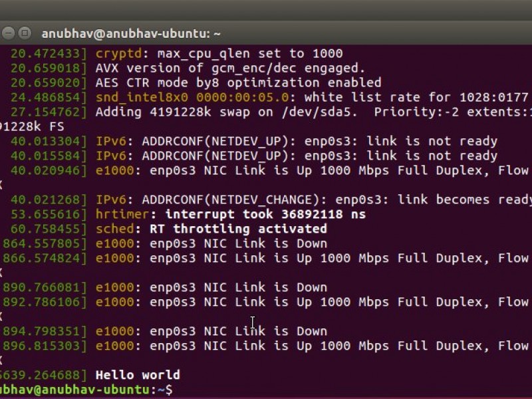Click the 'Hello world' kernel message
Viewport: 532px width, 399px height.
point(138,375)
